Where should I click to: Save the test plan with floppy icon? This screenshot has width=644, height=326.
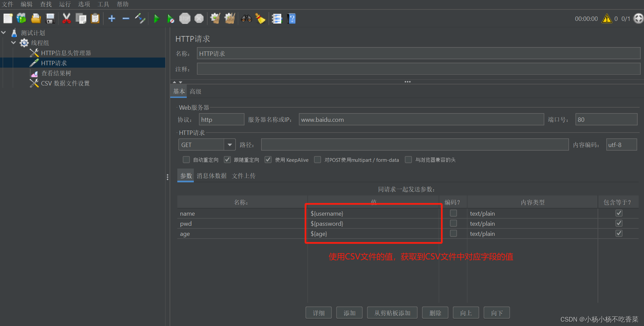tap(50, 19)
